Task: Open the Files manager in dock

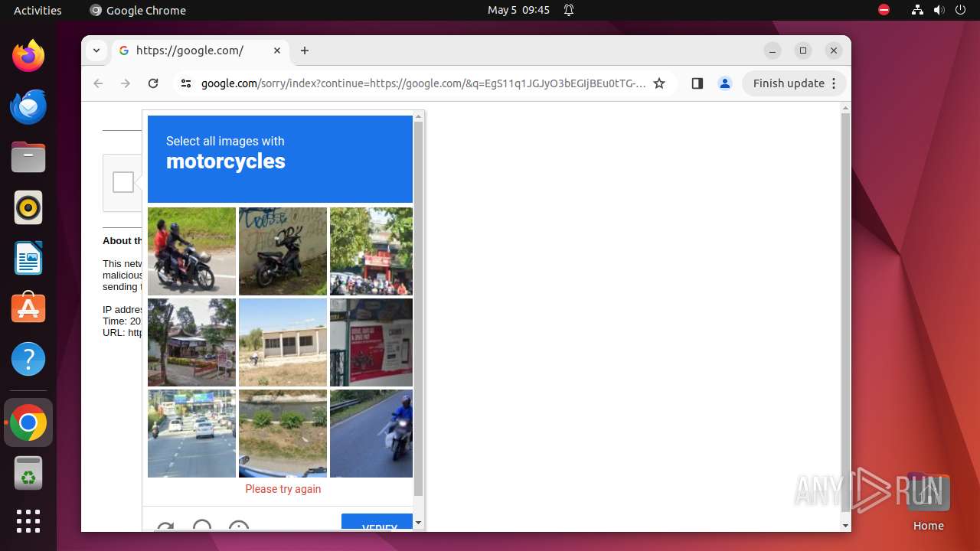Action: click(x=28, y=157)
